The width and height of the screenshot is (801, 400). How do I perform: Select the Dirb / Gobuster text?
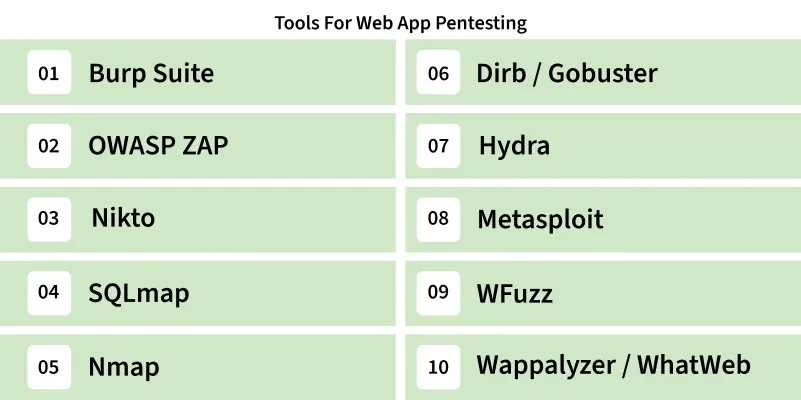coord(567,73)
